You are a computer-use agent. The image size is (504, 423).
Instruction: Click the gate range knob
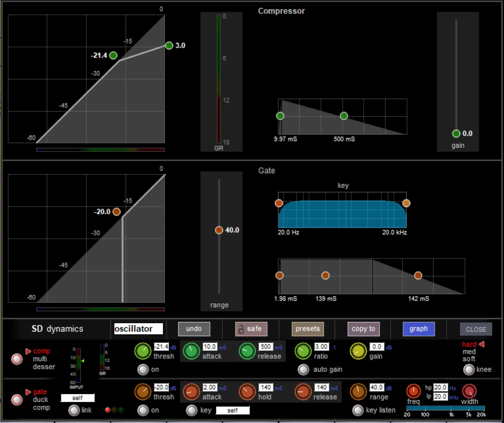click(x=359, y=392)
